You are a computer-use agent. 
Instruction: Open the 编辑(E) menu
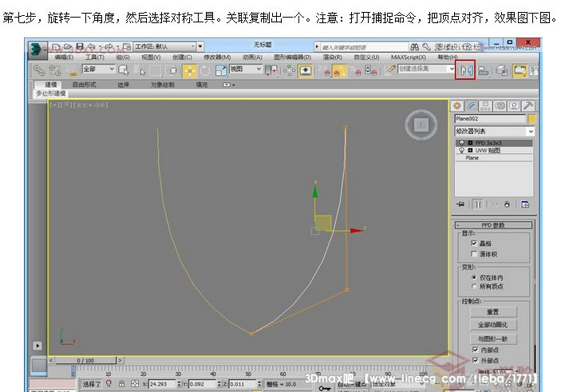(x=64, y=57)
